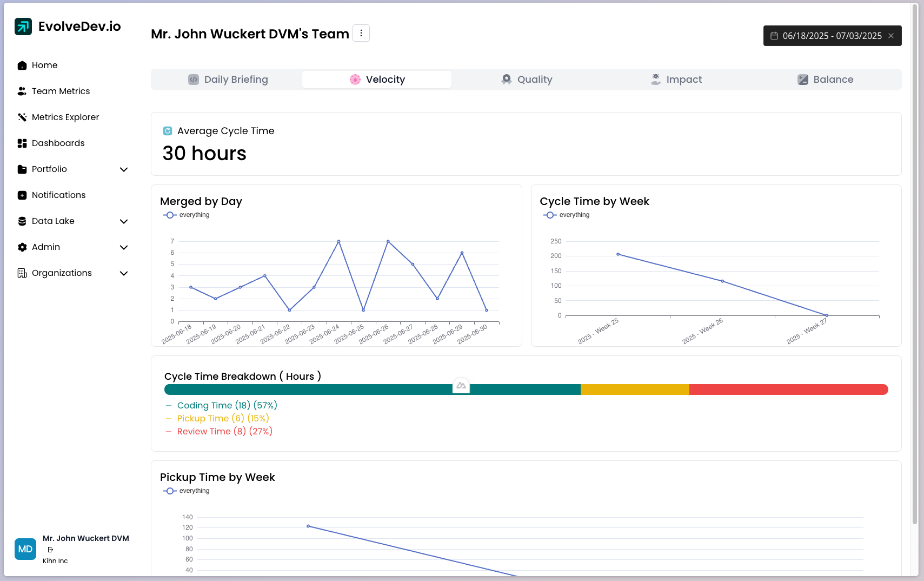The image size is (924, 581).
Task: Click the marker on Cycle Time Breakdown bar
Action: click(461, 386)
